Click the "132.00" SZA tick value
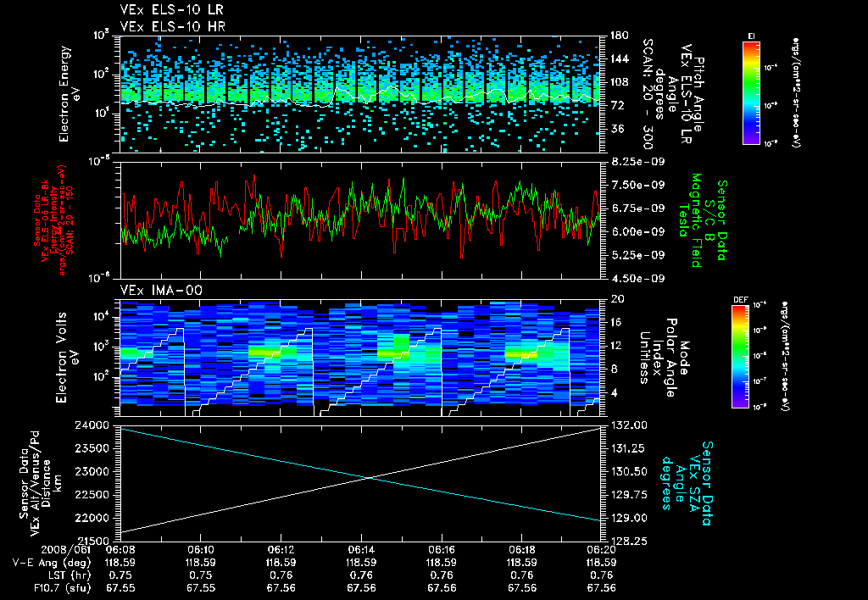This screenshot has height=600, width=868. 629,425
